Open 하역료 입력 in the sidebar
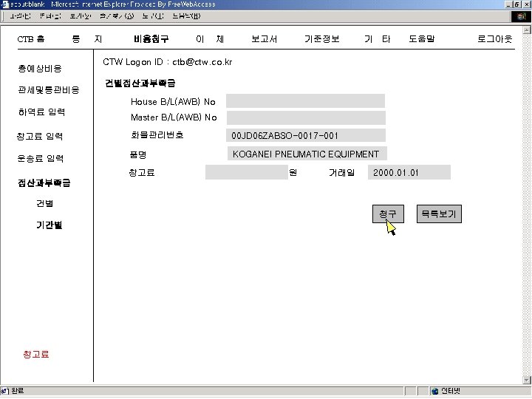532x399 pixels. click(x=41, y=112)
